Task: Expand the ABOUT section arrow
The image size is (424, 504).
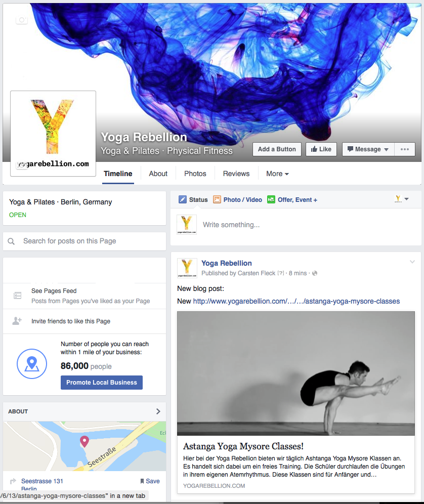Action: 158,411
